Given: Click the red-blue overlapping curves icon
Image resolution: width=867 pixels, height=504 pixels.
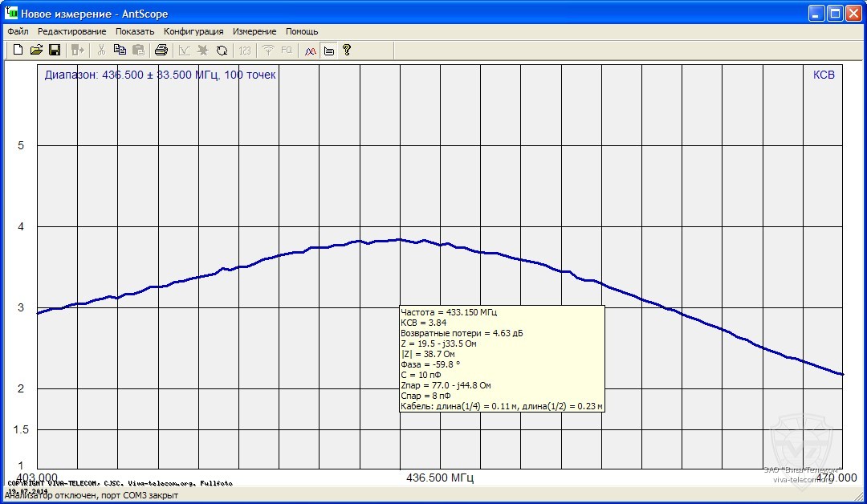Looking at the screenshot, I should [311, 51].
